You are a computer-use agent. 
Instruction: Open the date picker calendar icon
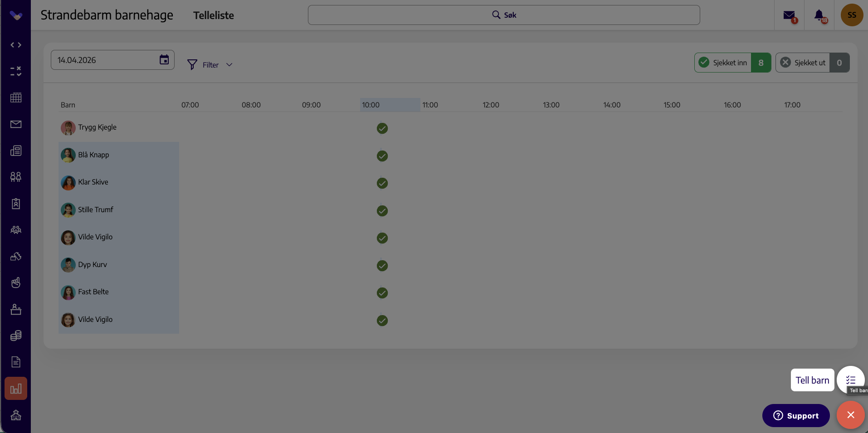point(164,60)
